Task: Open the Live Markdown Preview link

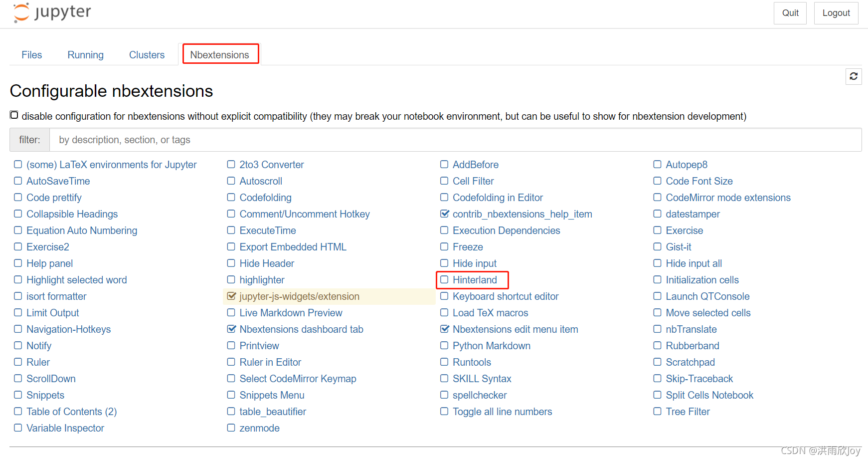Action: [291, 313]
